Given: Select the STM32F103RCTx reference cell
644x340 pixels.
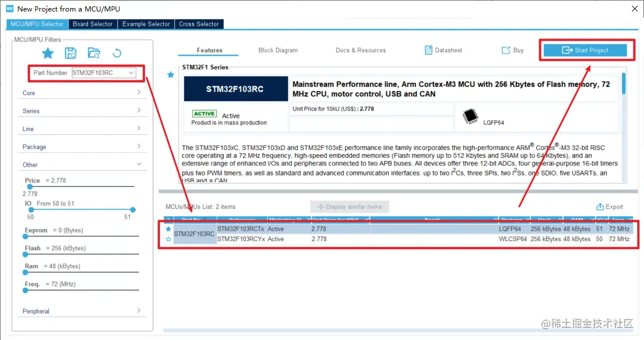Looking at the screenshot, I should point(241,229).
